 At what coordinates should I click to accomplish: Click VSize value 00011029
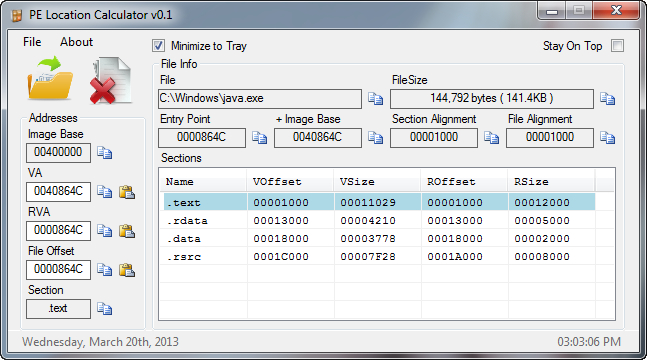click(368, 203)
